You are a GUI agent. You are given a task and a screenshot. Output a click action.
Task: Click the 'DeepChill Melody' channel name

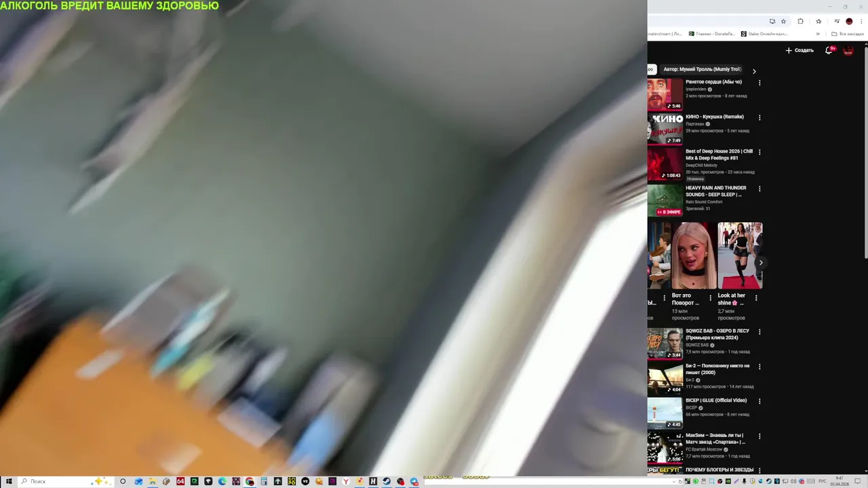[x=701, y=165]
